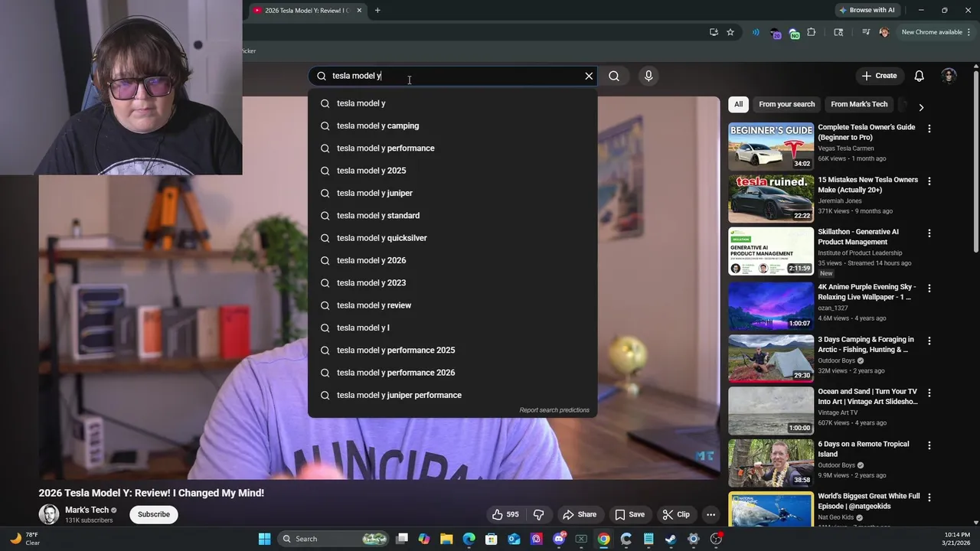Open YouTube notifications bell
The height and width of the screenshot is (551, 980).
(920, 76)
